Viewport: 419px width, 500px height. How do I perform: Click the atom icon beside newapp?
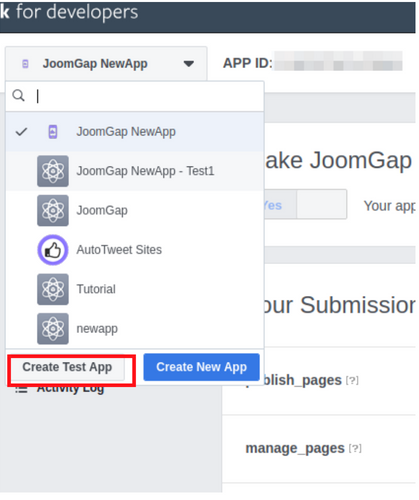click(x=53, y=328)
